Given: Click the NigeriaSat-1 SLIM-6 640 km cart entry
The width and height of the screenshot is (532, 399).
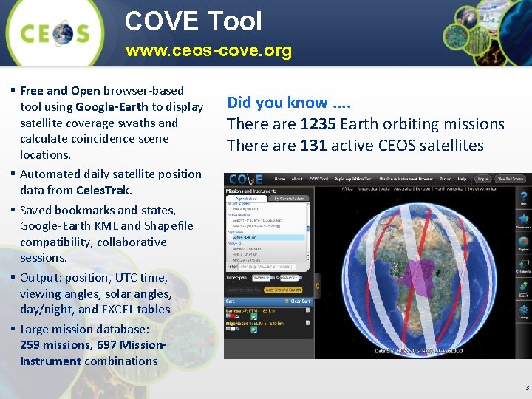Looking at the screenshot, I should [255, 323].
